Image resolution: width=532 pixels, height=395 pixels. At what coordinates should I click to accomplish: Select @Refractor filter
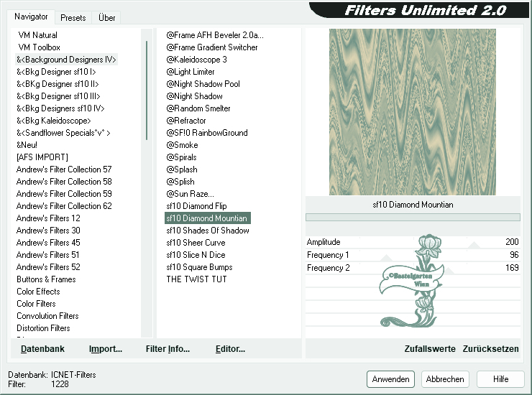tap(186, 121)
